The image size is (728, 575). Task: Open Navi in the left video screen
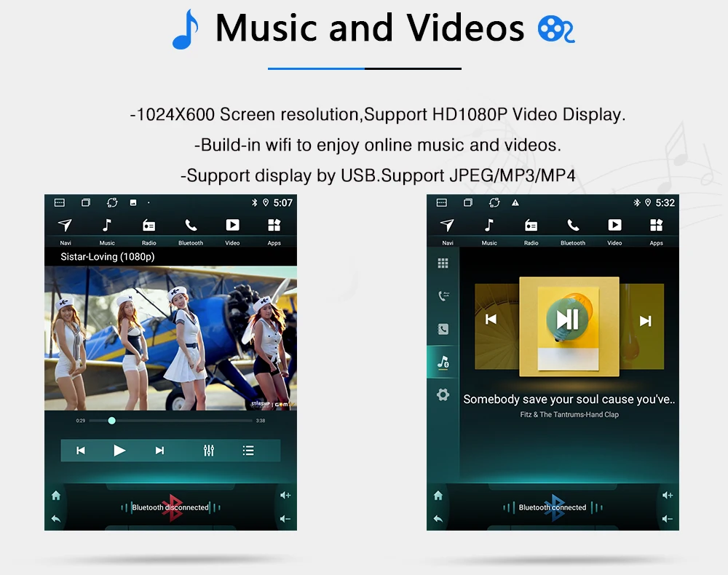tap(65, 231)
